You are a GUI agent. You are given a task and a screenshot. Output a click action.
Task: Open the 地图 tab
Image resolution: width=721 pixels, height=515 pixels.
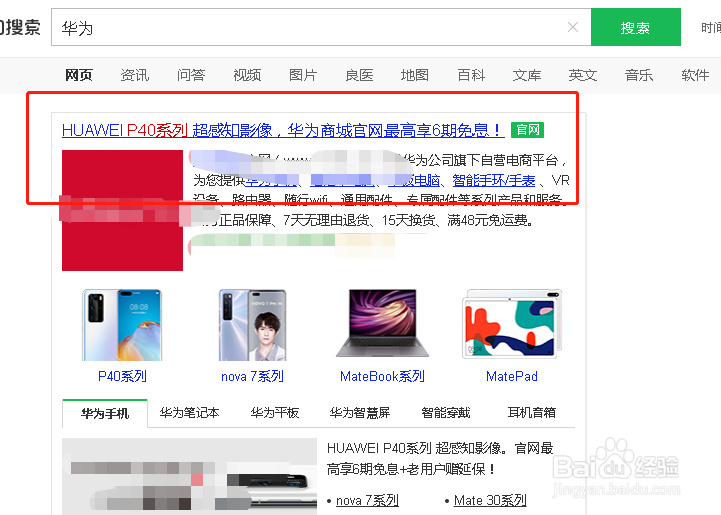(x=415, y=75)
